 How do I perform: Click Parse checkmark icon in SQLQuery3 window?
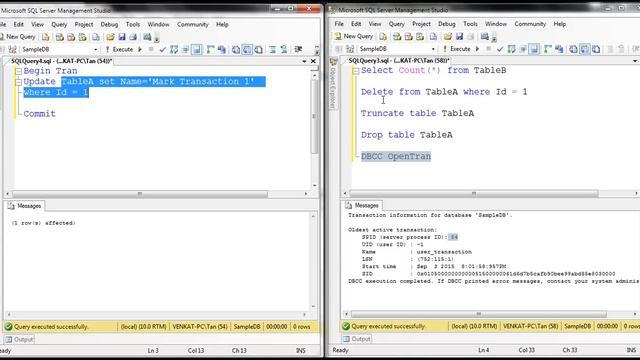500,49
